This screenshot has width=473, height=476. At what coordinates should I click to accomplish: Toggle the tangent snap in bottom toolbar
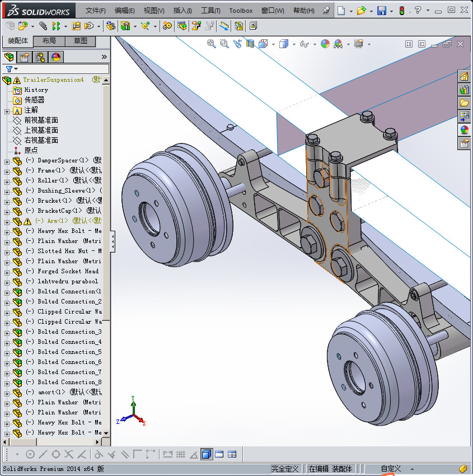point(99,455)
